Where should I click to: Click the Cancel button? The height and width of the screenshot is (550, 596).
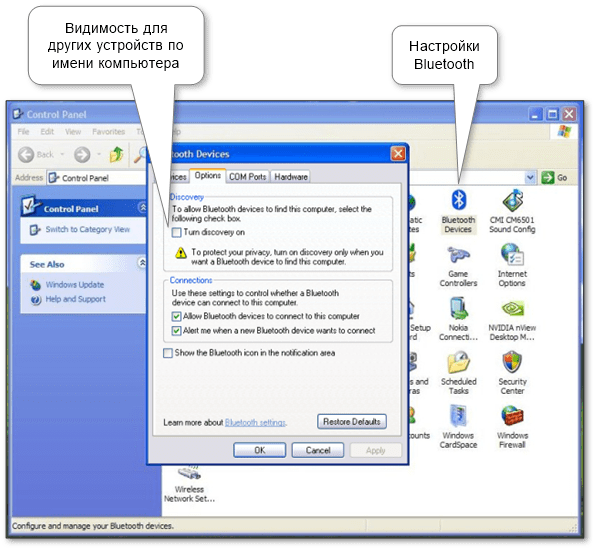click(x=318, y=450)
